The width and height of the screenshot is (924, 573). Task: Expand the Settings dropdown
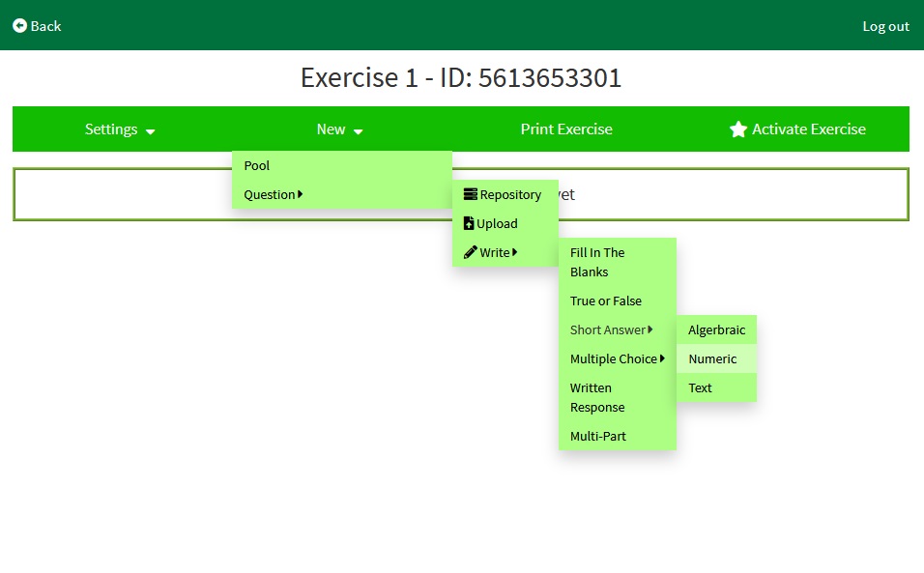click(120, 129)
